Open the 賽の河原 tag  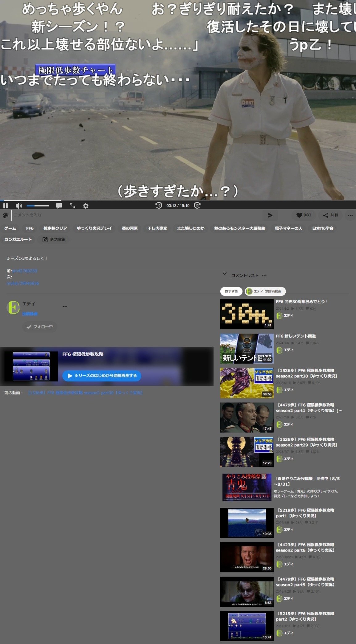[x=130, y=228]
